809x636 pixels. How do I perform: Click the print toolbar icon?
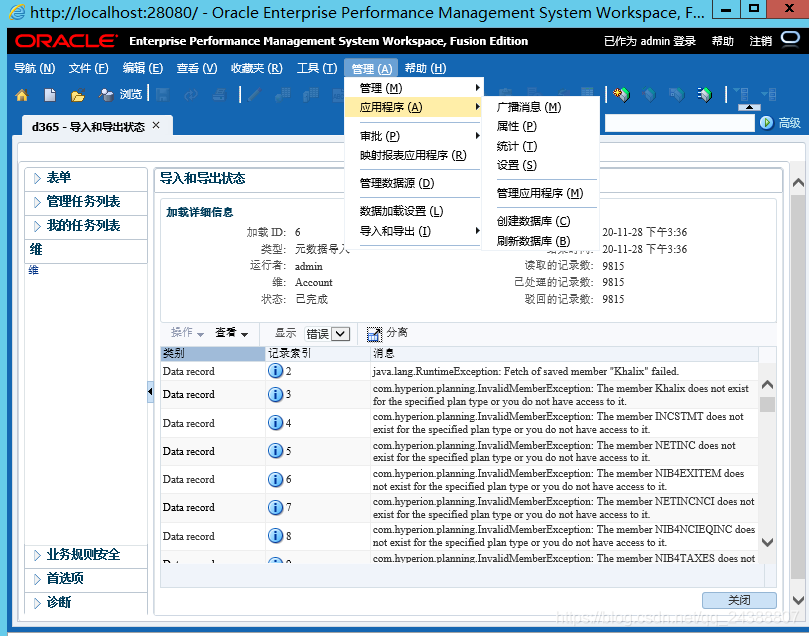pyautogui.click(x=219, y=94)
